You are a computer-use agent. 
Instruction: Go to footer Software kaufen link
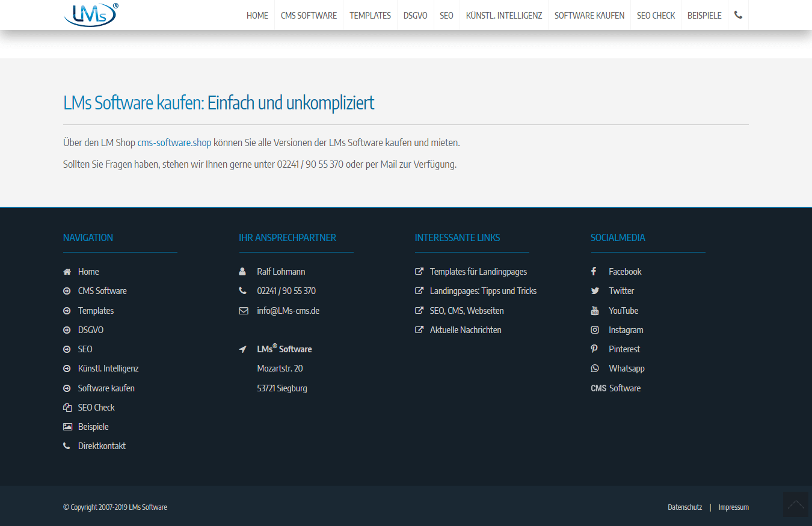[106, 388]
